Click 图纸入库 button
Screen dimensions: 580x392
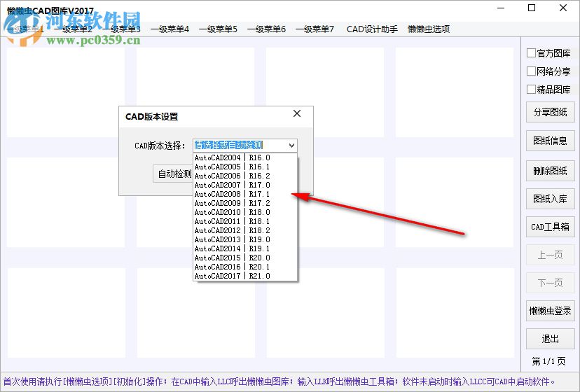(x=551, y=199)
